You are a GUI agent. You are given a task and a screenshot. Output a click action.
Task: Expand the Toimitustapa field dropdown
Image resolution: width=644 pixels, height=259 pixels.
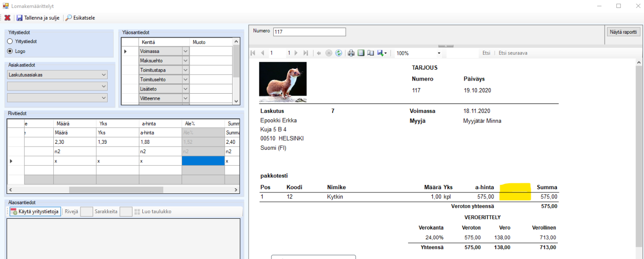185,70
